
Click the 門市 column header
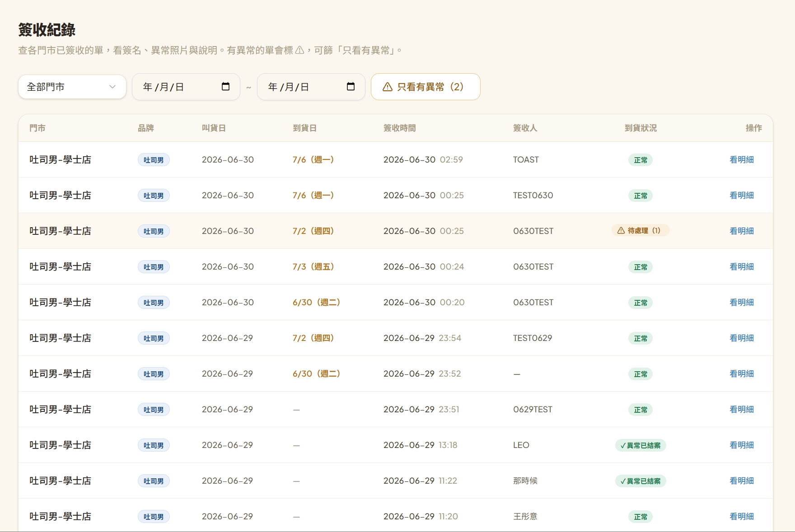(37, 128)
